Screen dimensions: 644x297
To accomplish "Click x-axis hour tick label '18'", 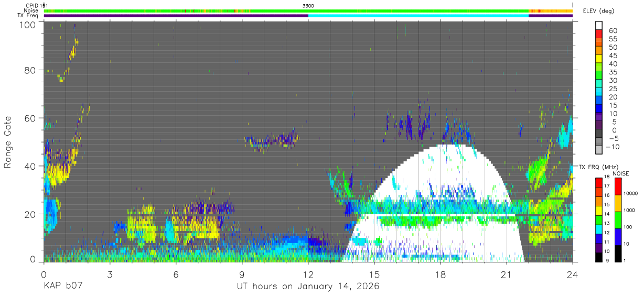I will coord(440,274).
